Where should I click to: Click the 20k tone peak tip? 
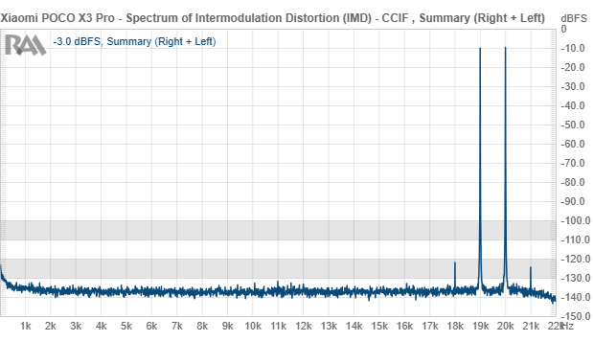[x=505, y=48]
